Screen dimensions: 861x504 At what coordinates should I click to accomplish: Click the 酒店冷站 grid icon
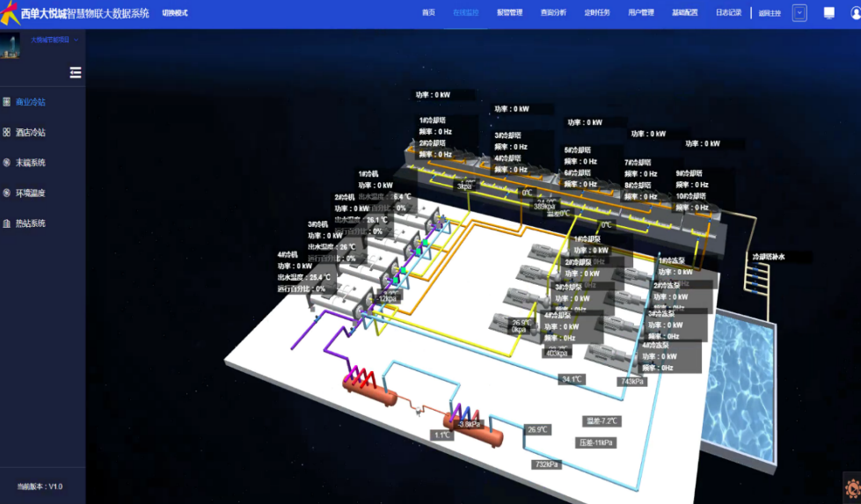point(7,133)
